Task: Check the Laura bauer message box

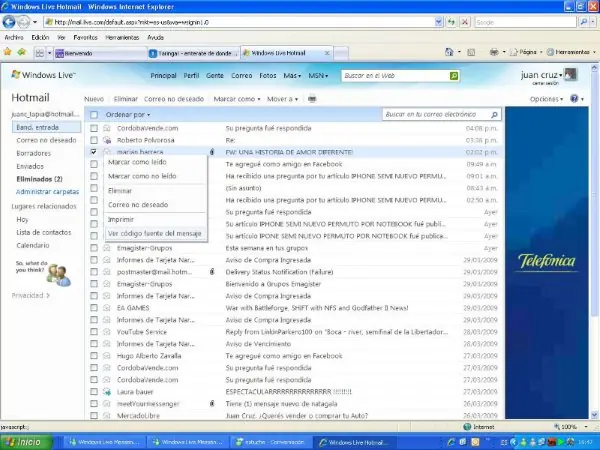Action: [94, 391]
